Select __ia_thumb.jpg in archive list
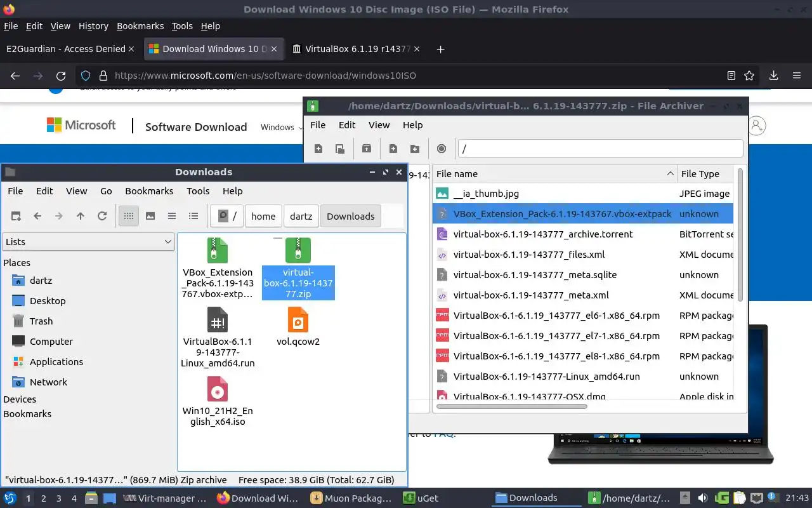Screen dimensions: 812x508 (583, 194)
